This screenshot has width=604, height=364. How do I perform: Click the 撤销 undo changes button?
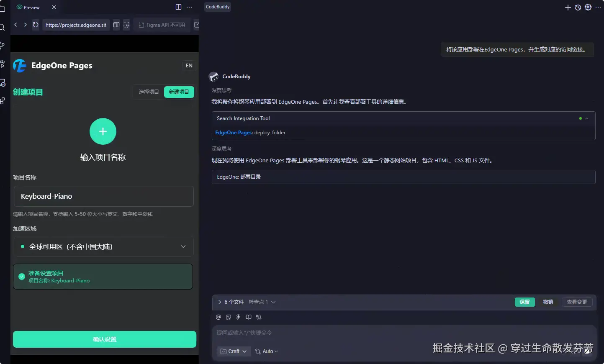pos(548,302)
